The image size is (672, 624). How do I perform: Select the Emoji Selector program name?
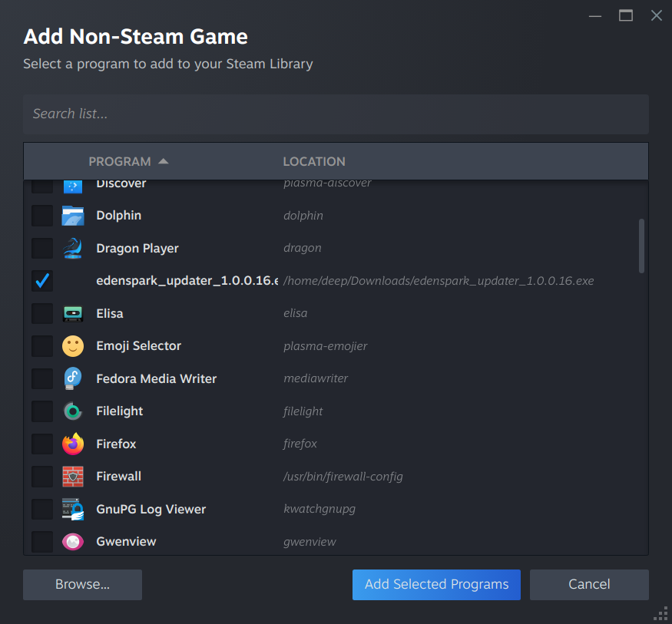(x=138, y=346)
